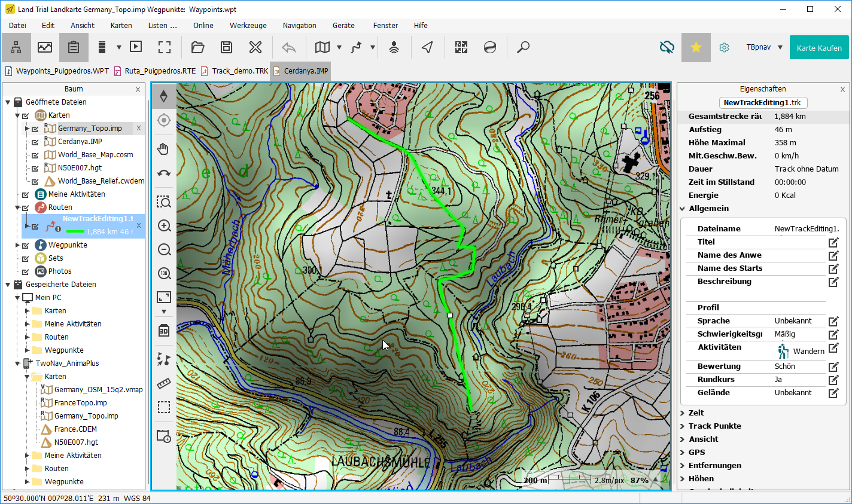Click the Karte Kaufen button
Image resolution: width=852 pixels, height=504 pixels.
(x=818, y=48)
